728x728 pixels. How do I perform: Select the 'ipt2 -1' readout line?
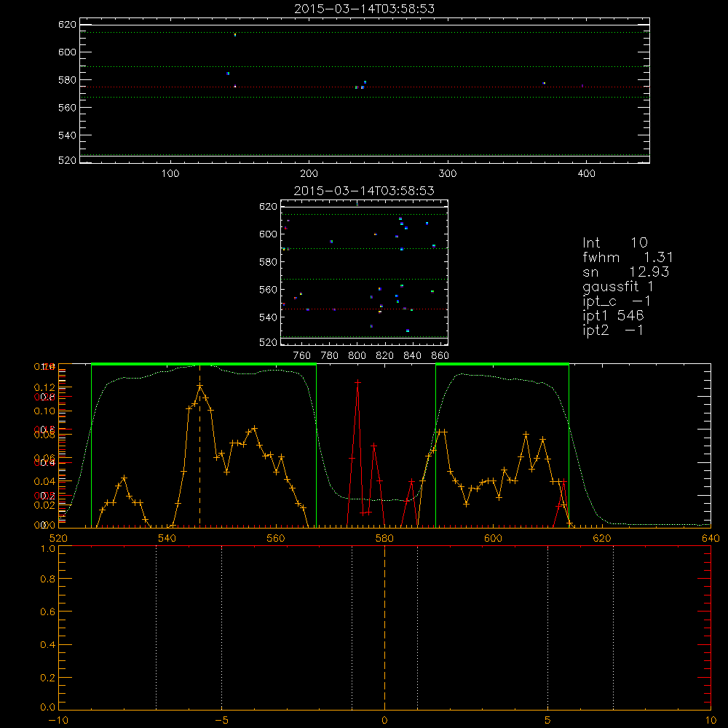[x=613, y=330]
